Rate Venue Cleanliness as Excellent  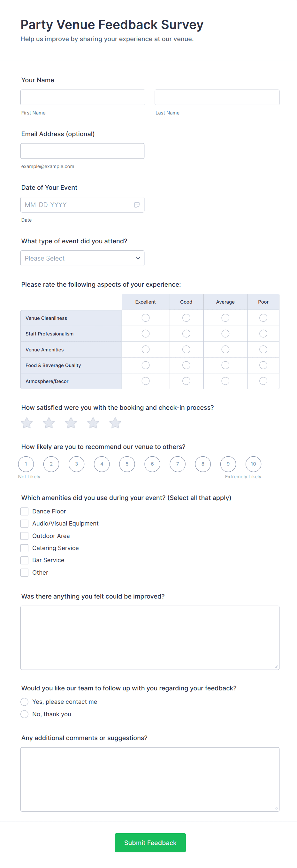pyautogui.click(x=145, y=318)
